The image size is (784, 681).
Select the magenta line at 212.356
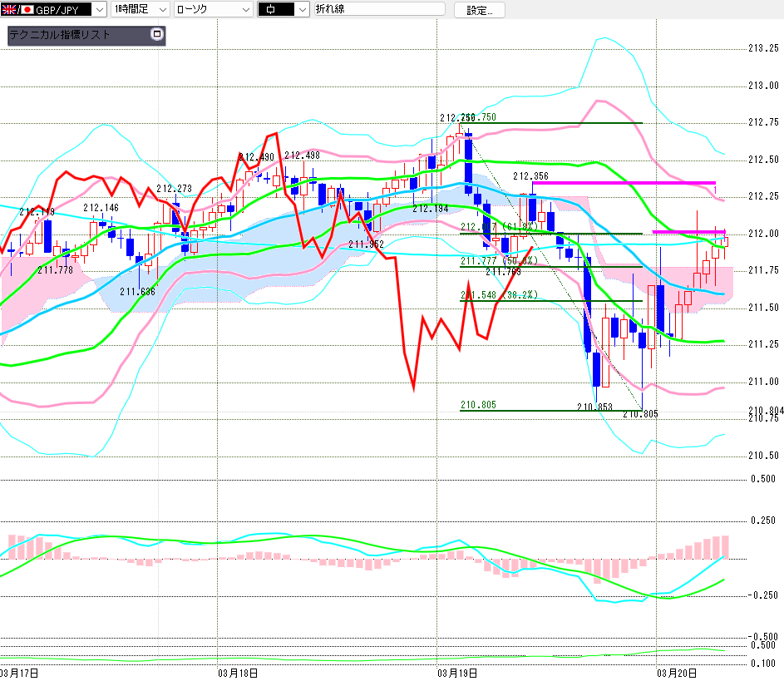624,182
